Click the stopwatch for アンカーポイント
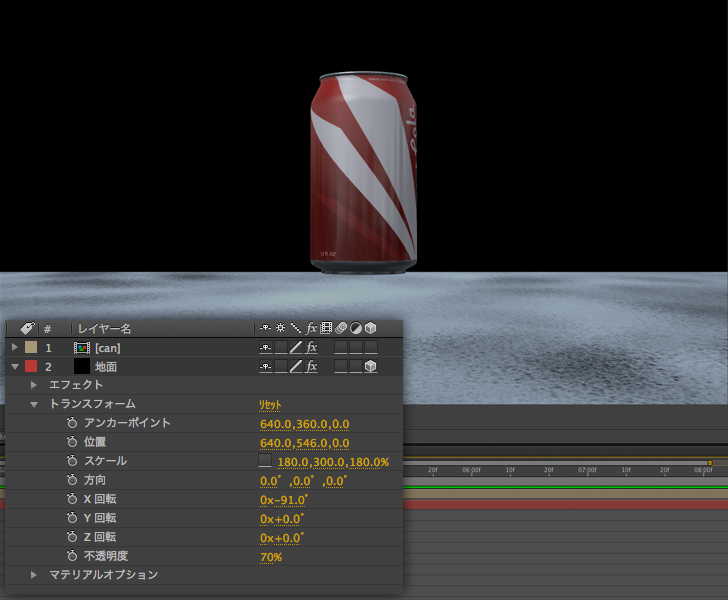 [x=72, y=423]
